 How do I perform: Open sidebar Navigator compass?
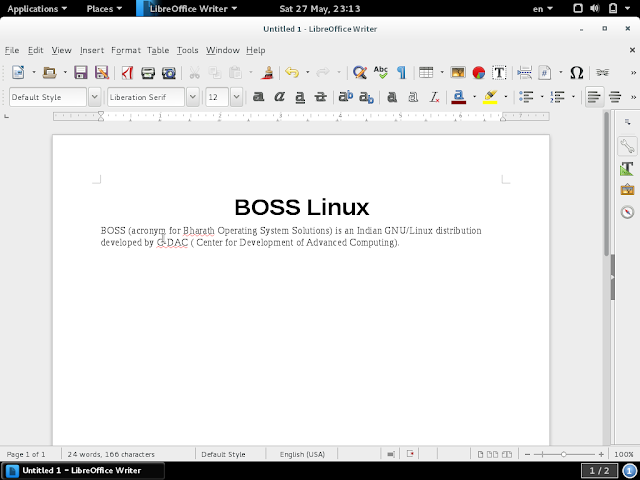pos(627,212)
